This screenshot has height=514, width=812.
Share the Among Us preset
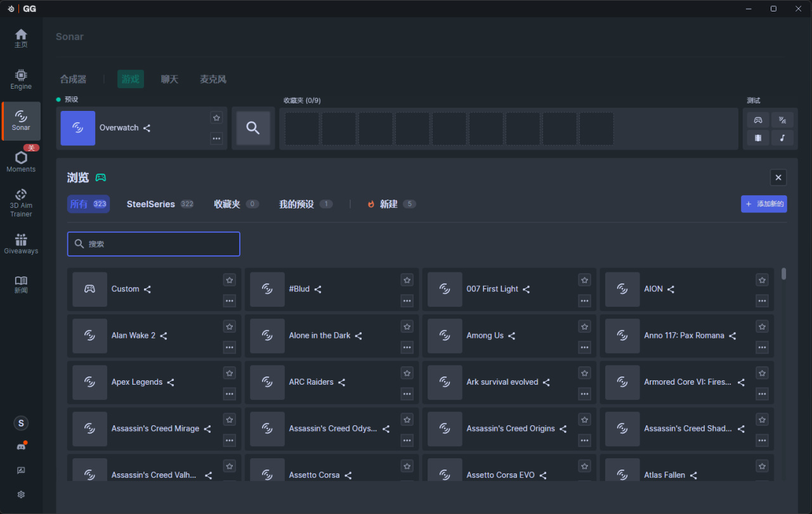click(511, 336)
